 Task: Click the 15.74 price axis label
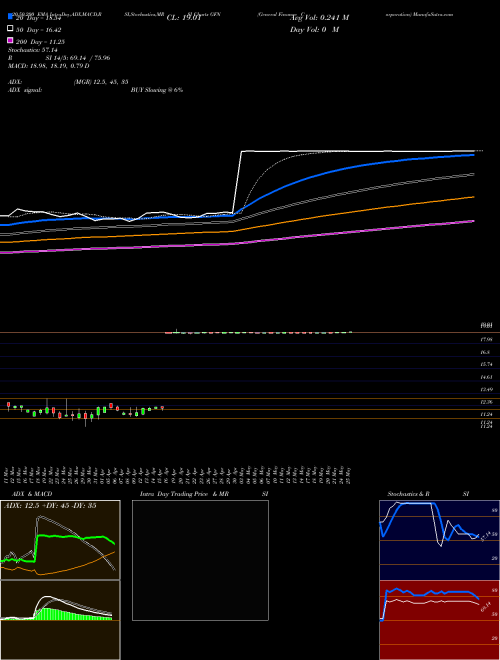[487, 364]
